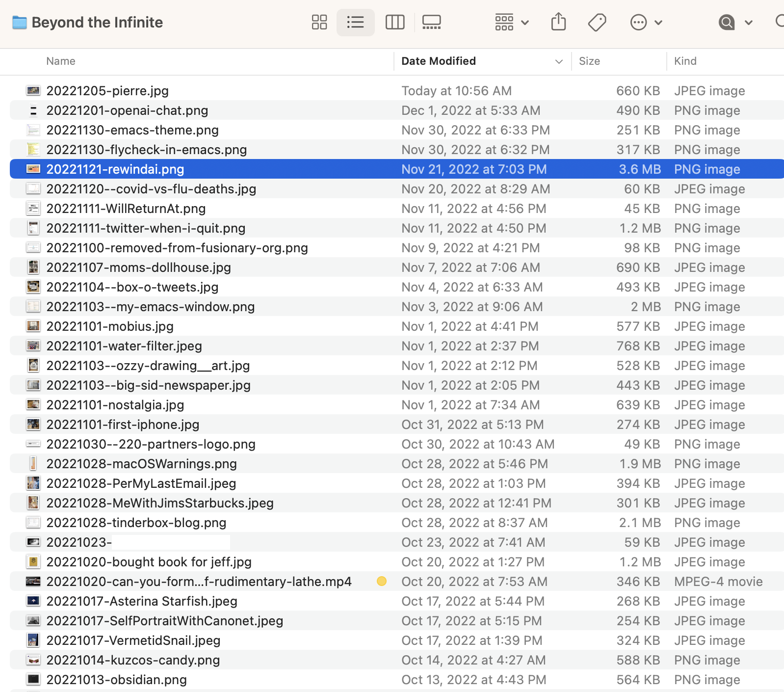Select the 20221205-pierre.jpg file
Viewport: 784px width, 692px height.
coord(107,91)
